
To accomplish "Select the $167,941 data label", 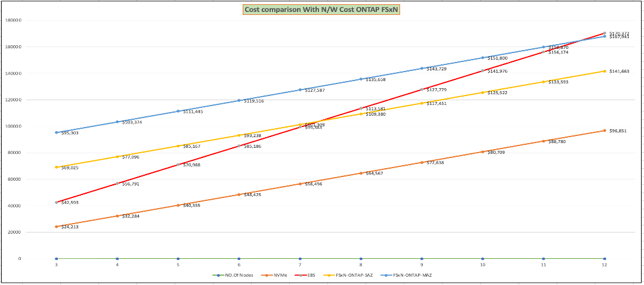I will (x=619, y=37).
